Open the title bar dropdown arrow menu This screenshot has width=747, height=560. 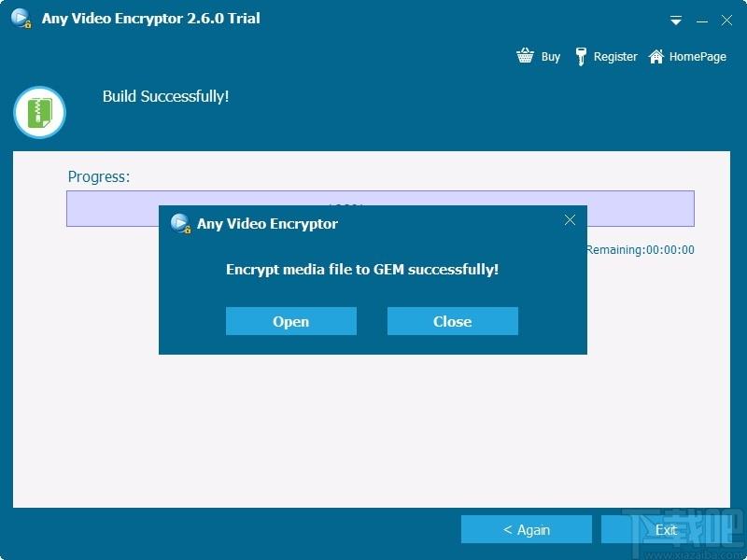coord(675,21)
